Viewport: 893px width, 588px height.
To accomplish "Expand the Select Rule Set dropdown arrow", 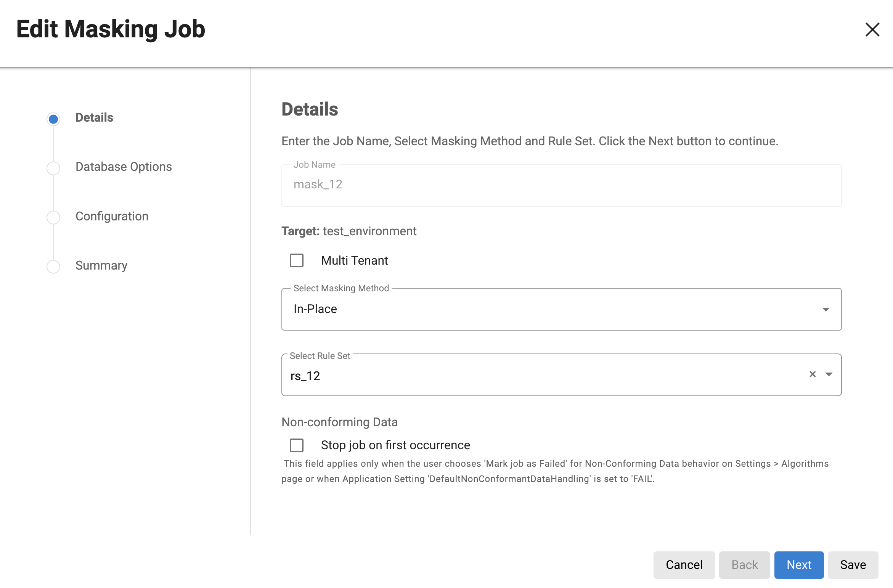I will [x=829, y=374].
